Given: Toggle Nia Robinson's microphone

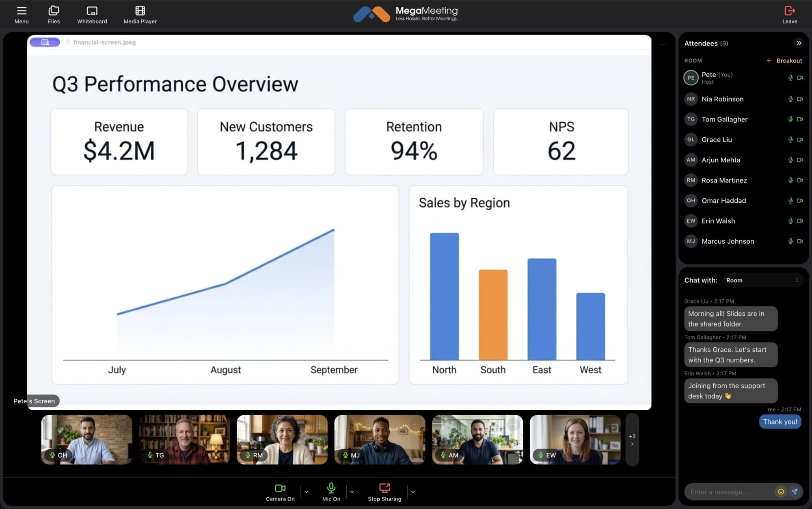Looking at the screenshot, I should coord(790,99).
